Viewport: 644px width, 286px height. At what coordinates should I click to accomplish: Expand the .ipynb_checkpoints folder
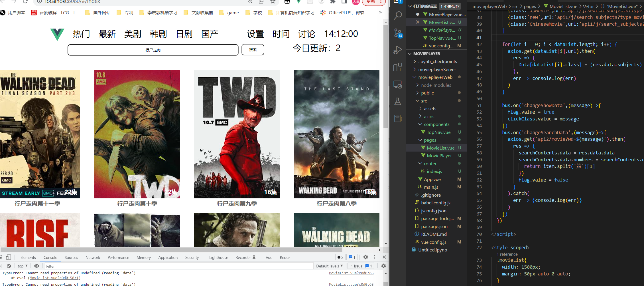tap(438, 61)
